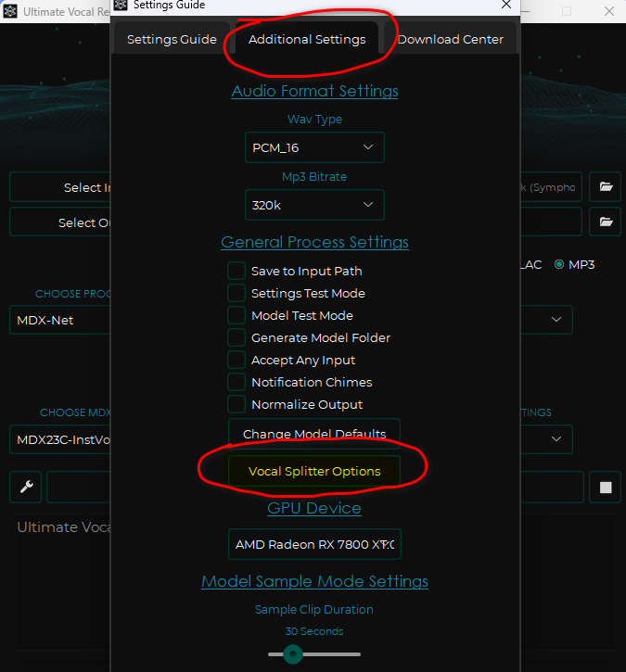This screenshot has width=626, height=672.
Task: Check Model Test Mode
Action: 236,315
